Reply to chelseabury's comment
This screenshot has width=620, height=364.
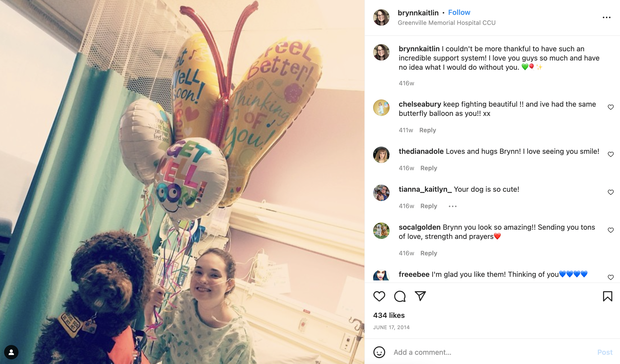428,130
